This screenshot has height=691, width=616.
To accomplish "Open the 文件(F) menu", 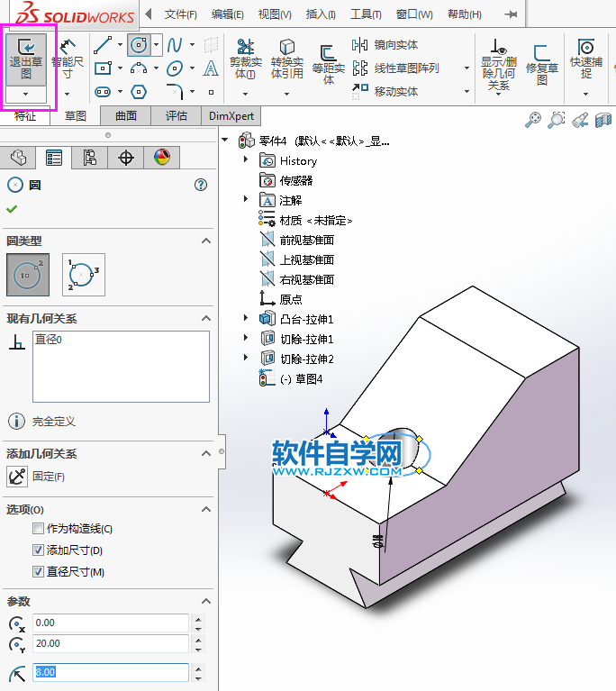I will coord(181,14).
